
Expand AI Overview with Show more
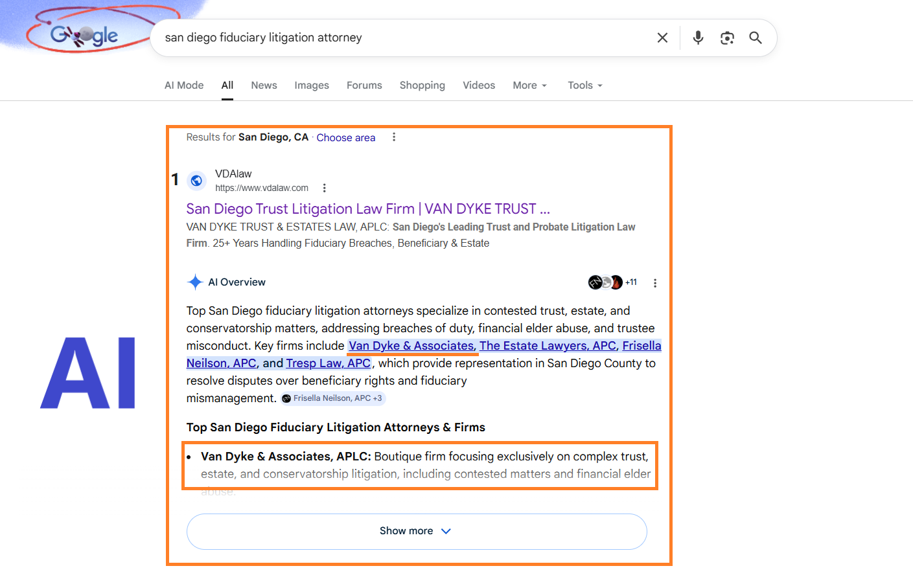(417, 531)
